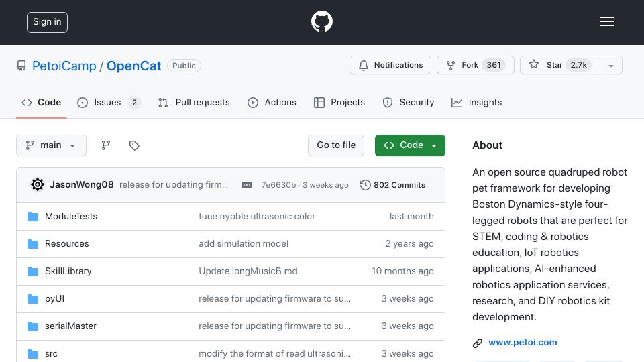Open commit hash 7e6630b

(278, 185)
